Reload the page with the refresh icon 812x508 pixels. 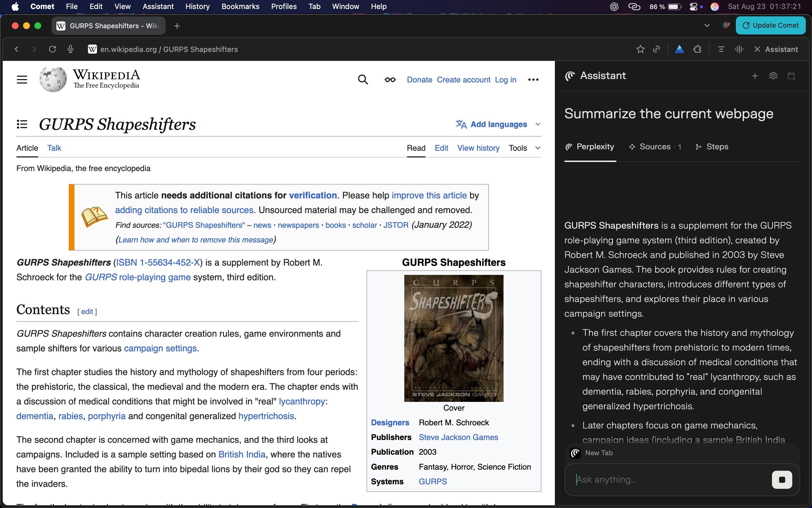coord(52,49)
